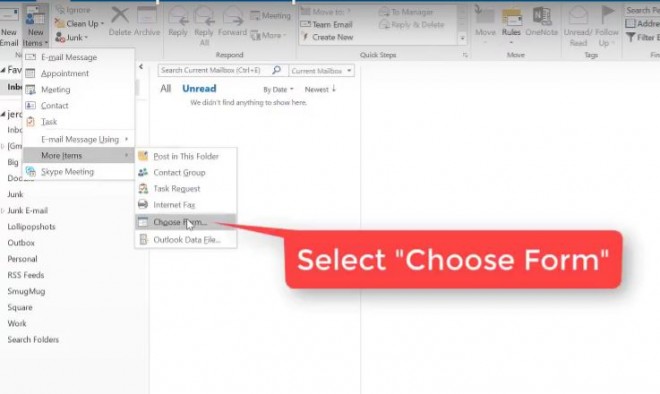The height and width of the screenshot is (394, 660).
Task: Select Choose Form submenu item
Action: 186,222
